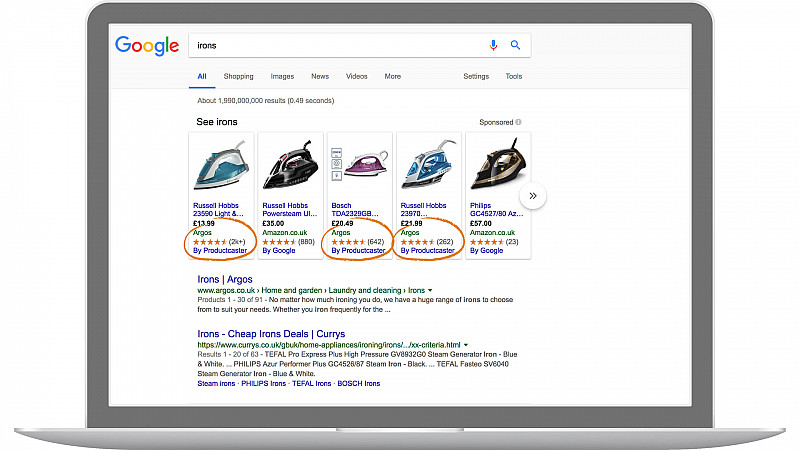Click the (880) star rating
The height and width of the screenshot is (450, 800).
[x=288, y=242]
